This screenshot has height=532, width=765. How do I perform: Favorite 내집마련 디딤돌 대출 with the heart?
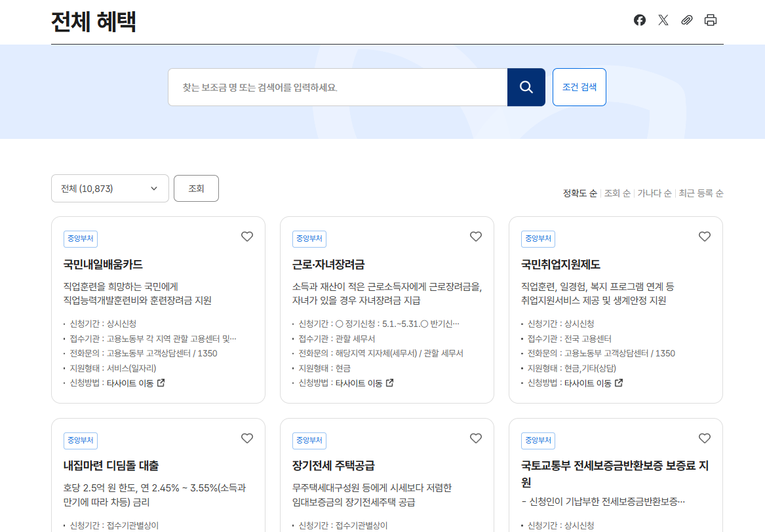(x=247, y=438)
